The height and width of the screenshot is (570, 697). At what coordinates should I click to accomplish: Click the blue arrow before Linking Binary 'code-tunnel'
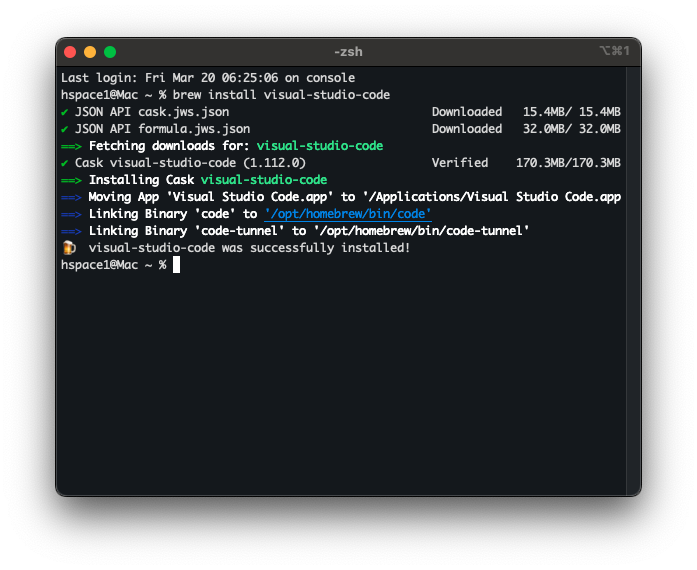click(x=71, y=231)
